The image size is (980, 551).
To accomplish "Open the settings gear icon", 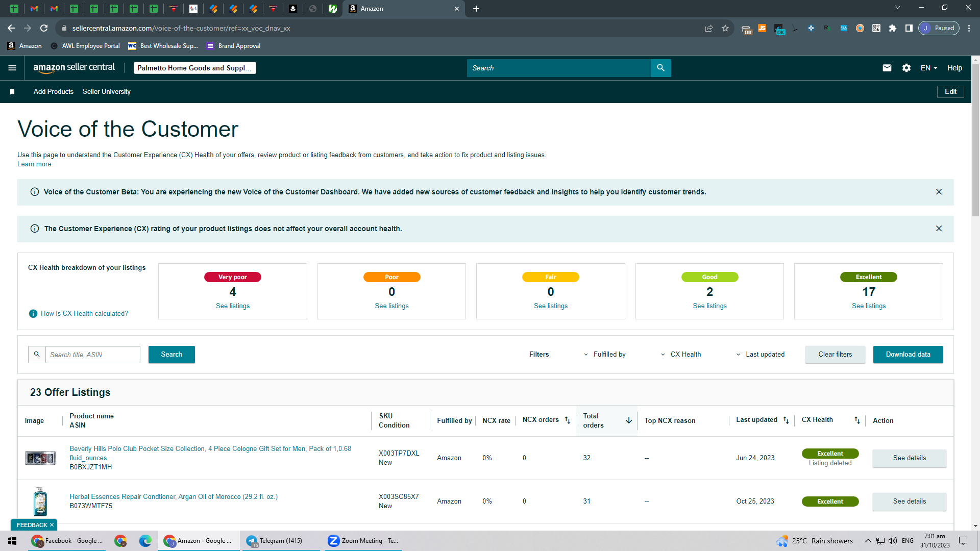I will pyautogui.click(x=906, y=68).
